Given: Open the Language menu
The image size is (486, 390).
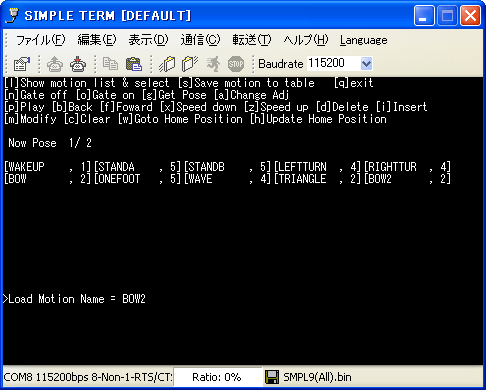Looking at the screenshot, I should (x=364, y=40).
